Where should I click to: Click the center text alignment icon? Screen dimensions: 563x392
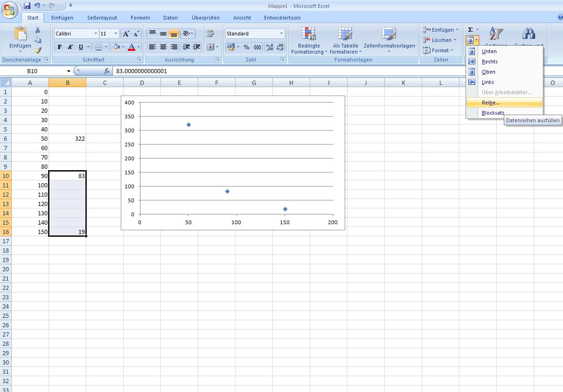[163, 47]
